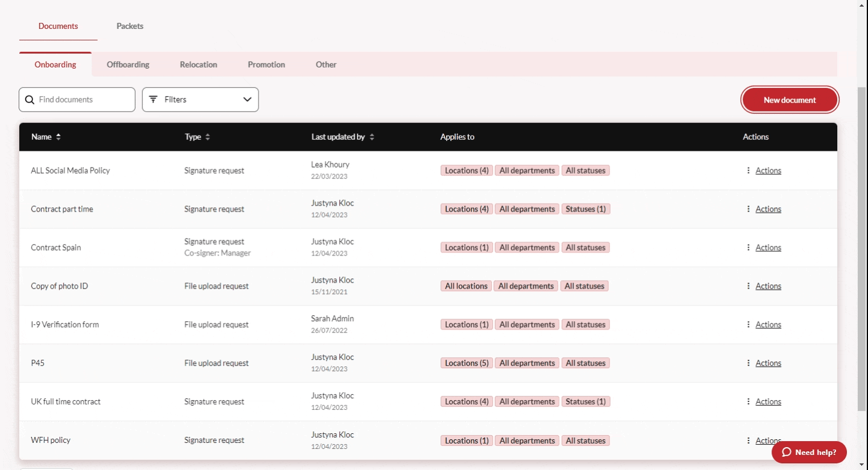Image resolution: width=868 pixels, height=470 pixels.
Task: Open Actions menu for P45 document
Action: pyautogui.click(x=767, y=363)
